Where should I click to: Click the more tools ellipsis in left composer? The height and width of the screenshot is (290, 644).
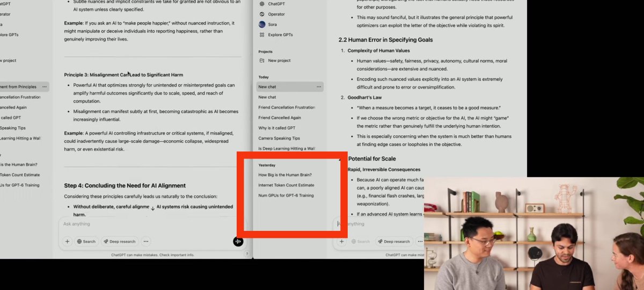146,242
